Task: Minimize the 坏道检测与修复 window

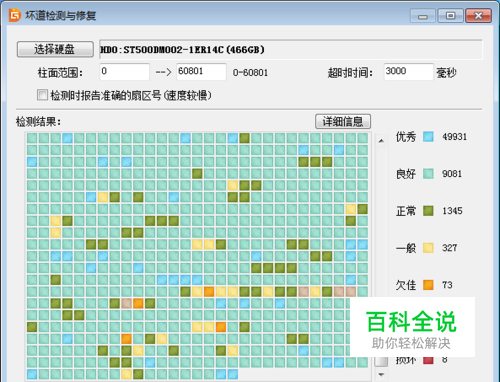Action: (423, 16)
